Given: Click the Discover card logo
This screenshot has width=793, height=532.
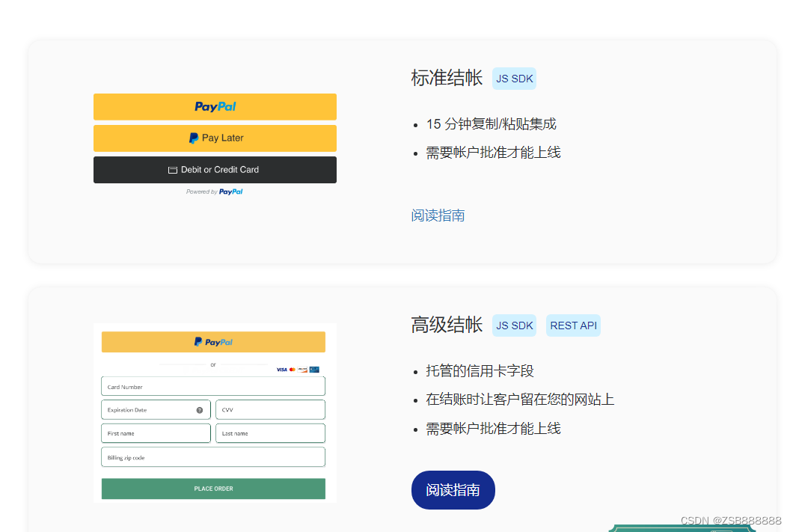Looking at the screenshot, I should [x=302, y=370].
